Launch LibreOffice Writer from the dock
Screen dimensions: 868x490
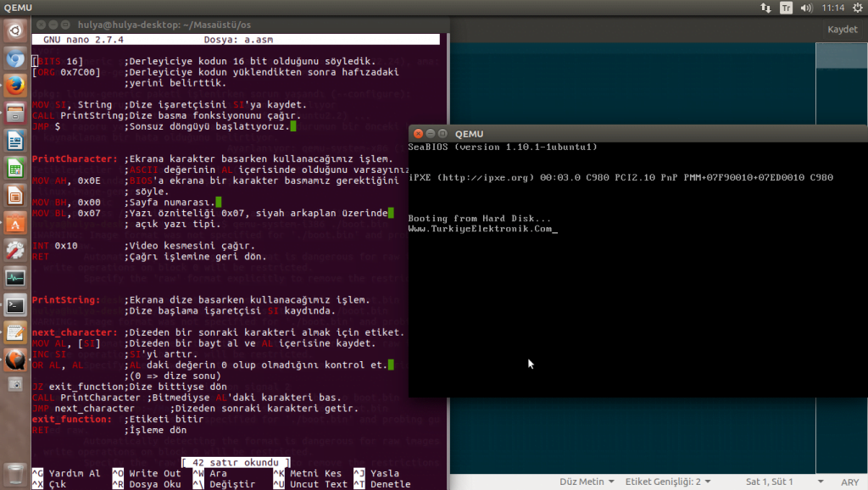15,141
